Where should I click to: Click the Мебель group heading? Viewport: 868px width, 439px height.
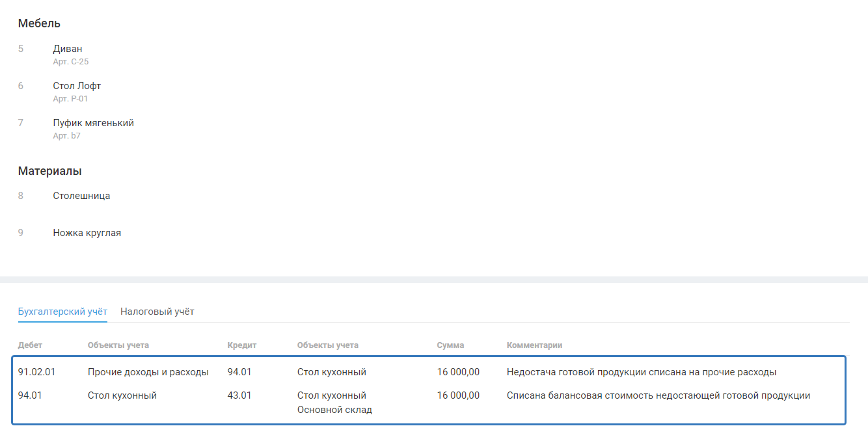(x=39, y=23)
